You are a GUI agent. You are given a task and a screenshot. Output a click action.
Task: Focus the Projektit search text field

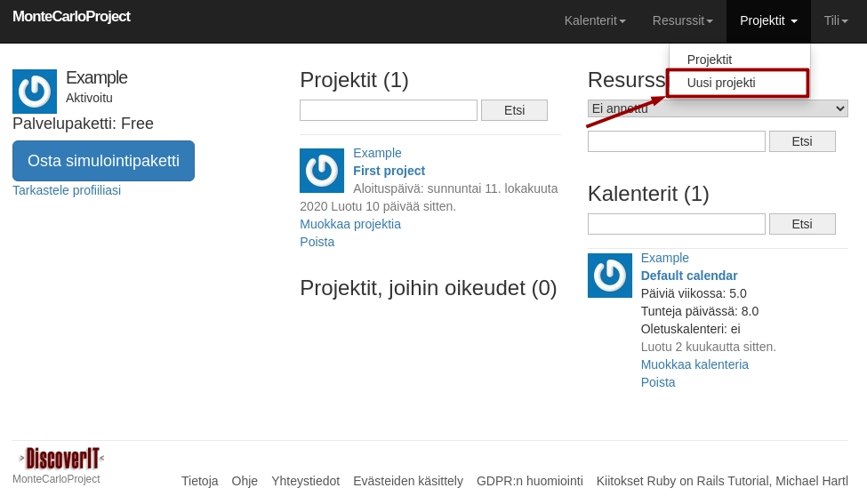[x=389, y=110]
